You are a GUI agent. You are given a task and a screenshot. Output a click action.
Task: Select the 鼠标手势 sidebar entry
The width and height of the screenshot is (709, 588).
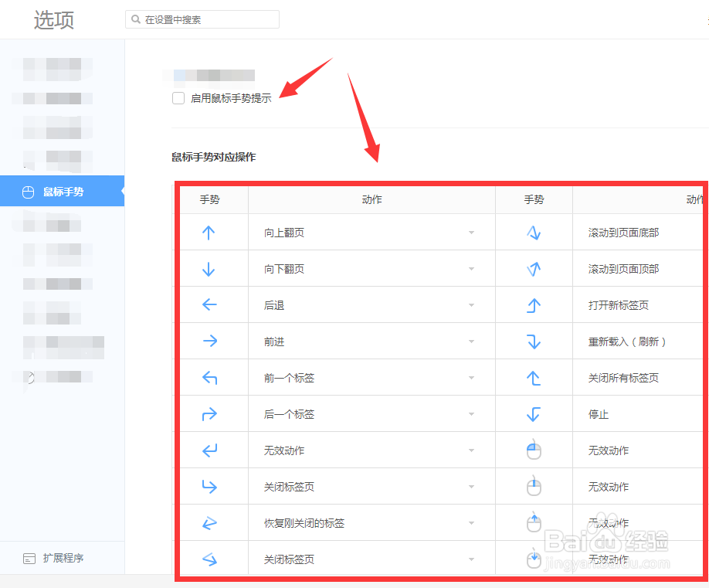(x=63, y=191)
